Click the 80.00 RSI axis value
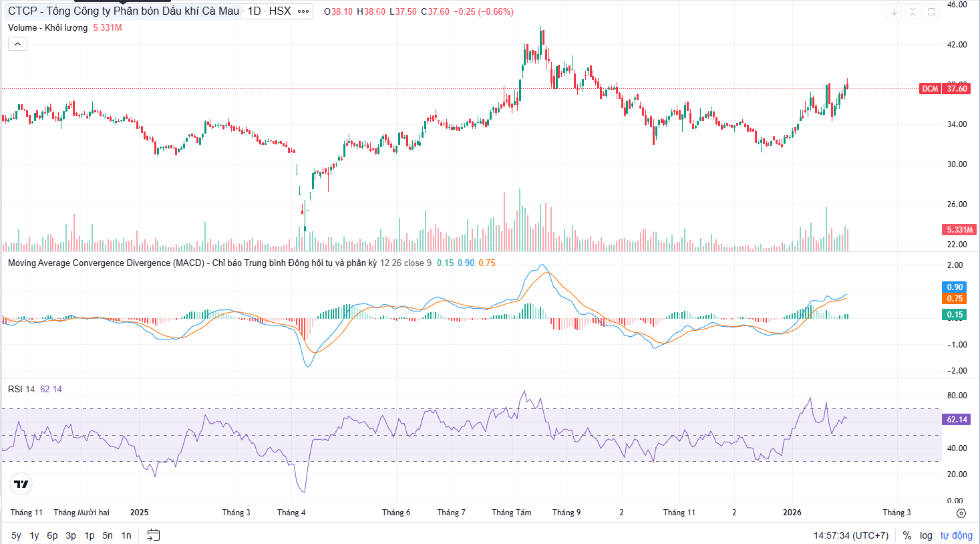The image size is (980, 544). click(x=957, y=396)
